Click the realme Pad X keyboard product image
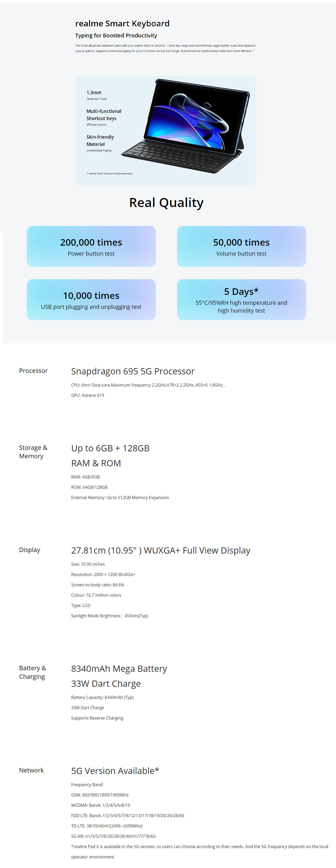Image resolution: width=336 pixels, height=868 pixels. click(x=186, y=126)
